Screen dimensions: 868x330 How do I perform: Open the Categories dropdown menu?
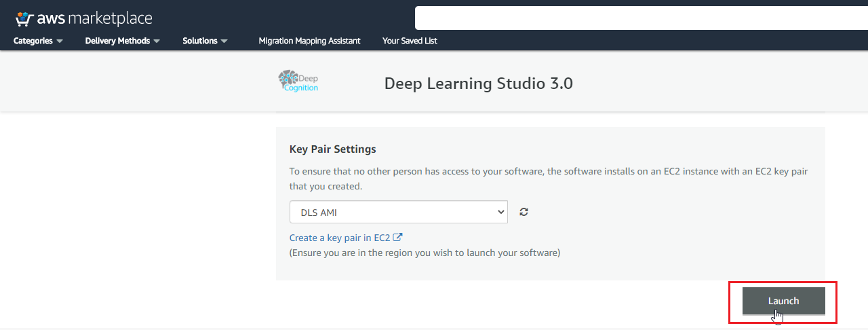tap(38, 41)
